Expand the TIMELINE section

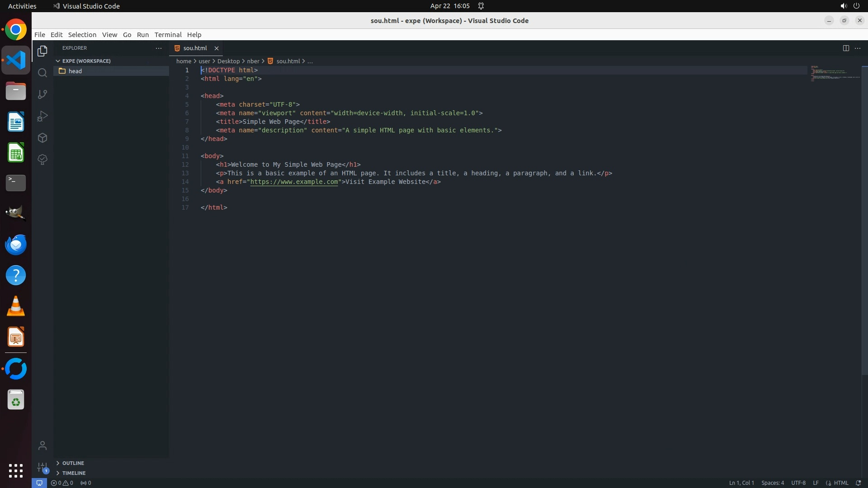point(74,473)
